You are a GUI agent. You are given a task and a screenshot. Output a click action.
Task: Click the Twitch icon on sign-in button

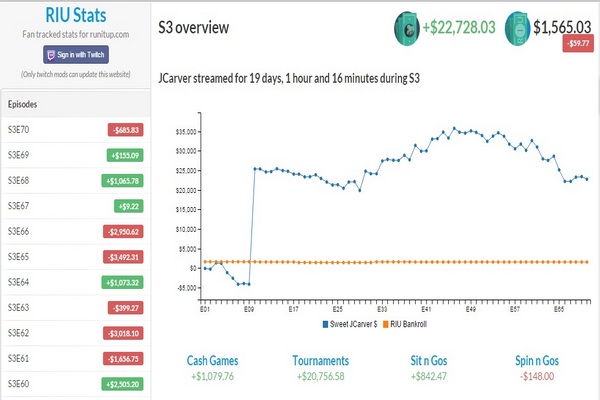52,56
